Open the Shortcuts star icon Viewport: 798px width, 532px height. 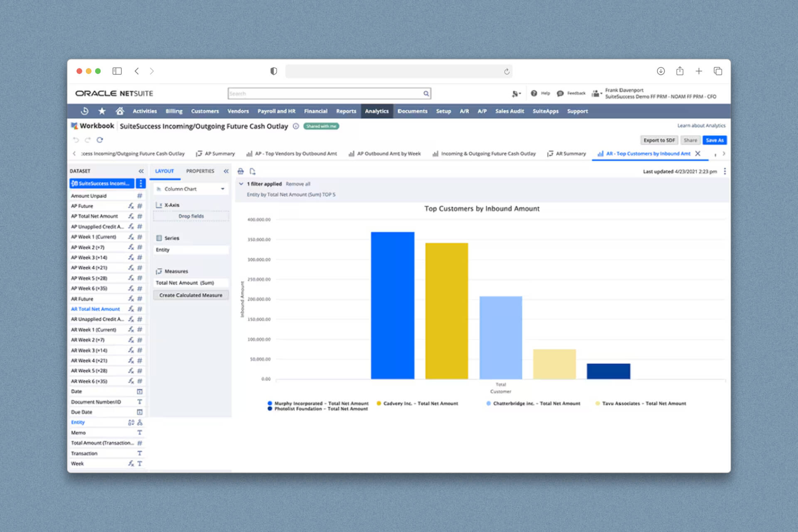[x=102, y=111]
